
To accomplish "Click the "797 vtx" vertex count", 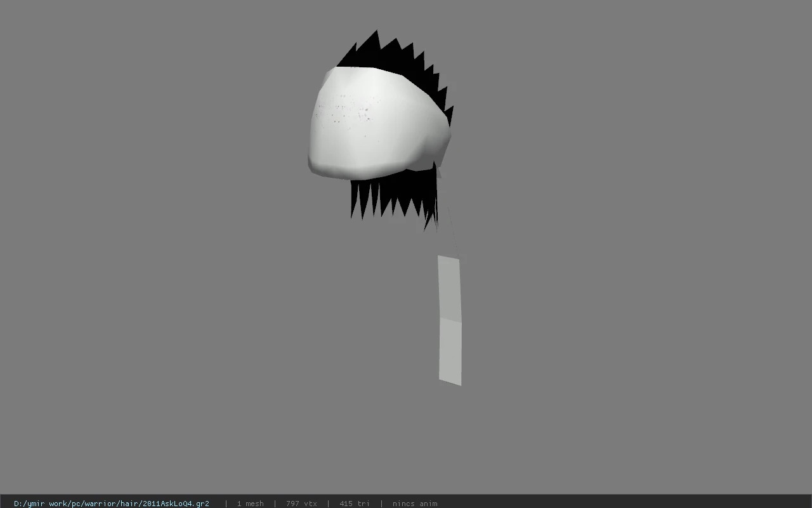I will click(x=301, y=504).
